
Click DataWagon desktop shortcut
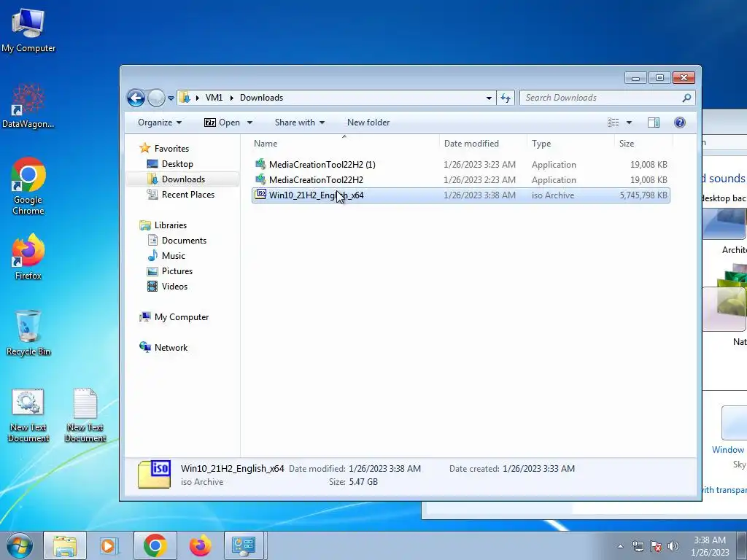coord(28,106)
